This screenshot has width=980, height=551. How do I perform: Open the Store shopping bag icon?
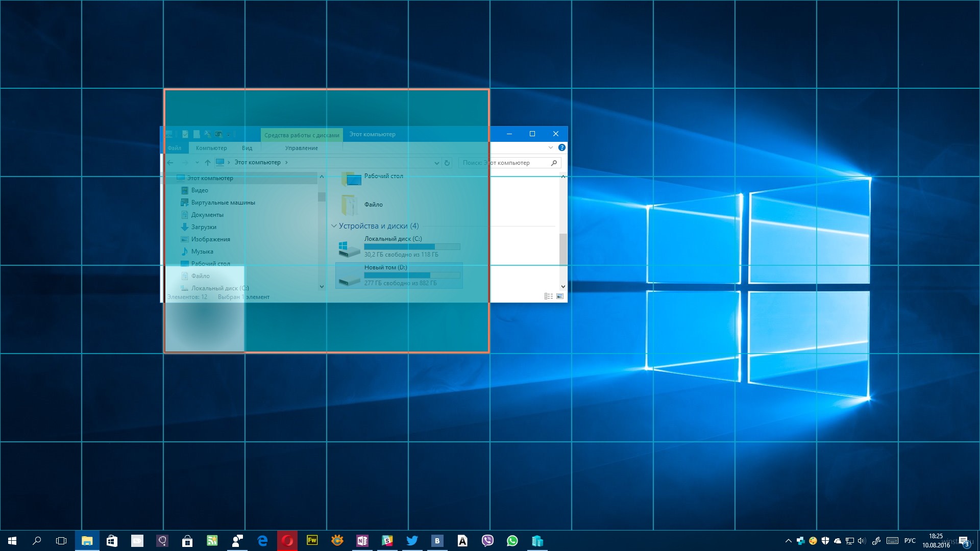(187, 541)
